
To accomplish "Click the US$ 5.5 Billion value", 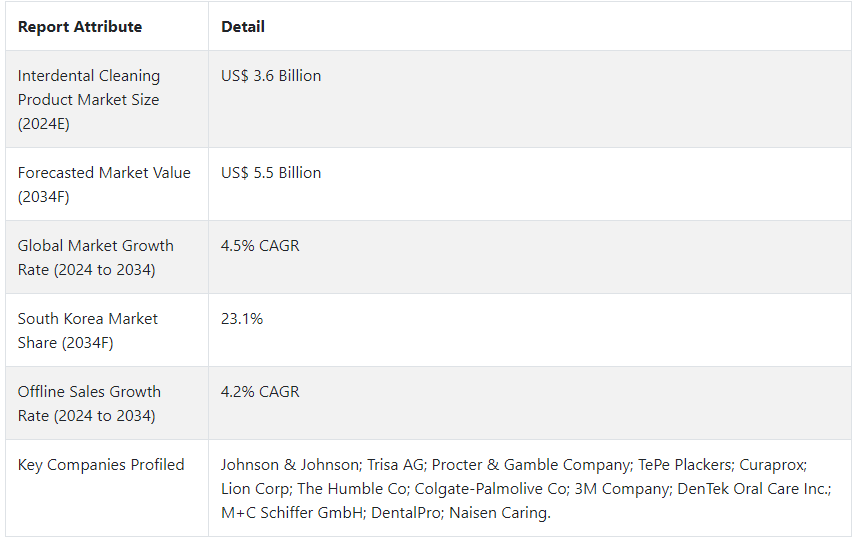I will [x=271, y=173].
